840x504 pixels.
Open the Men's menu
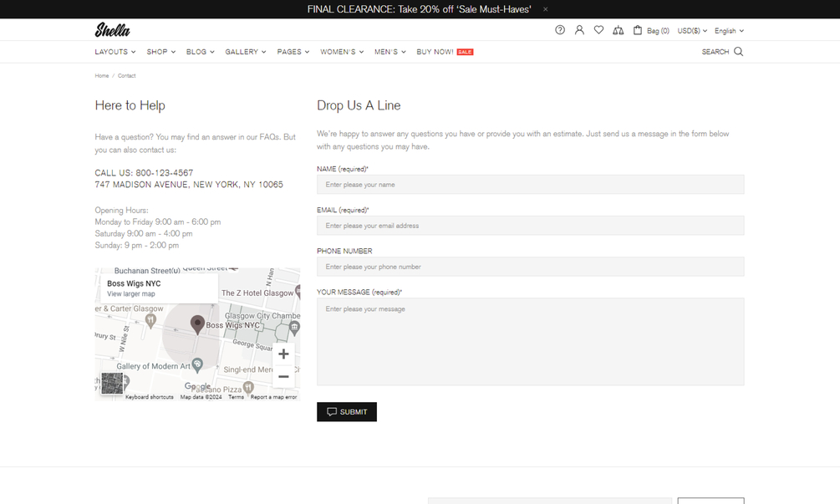[390, 52]
